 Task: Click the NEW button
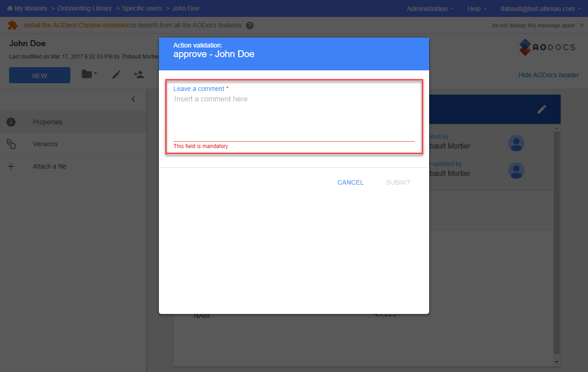[x=40, y=75]
